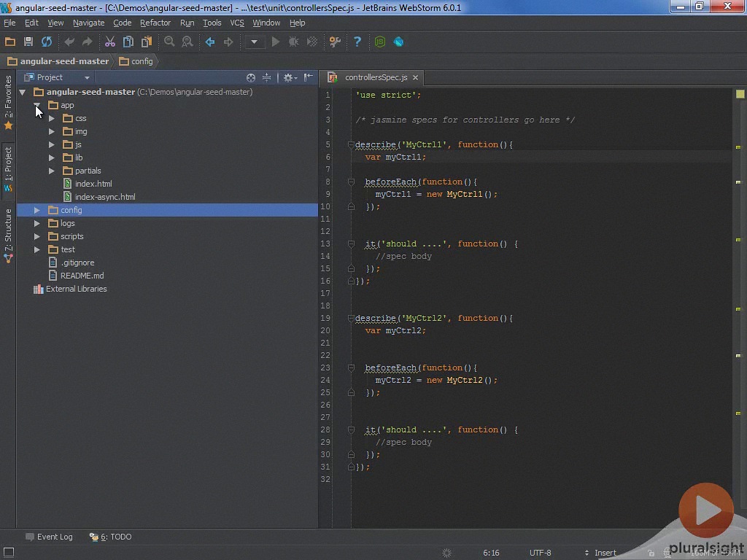The image size is (747, 560).
Task: Click the Help question mark icon
Action: [x=357, y=42]
